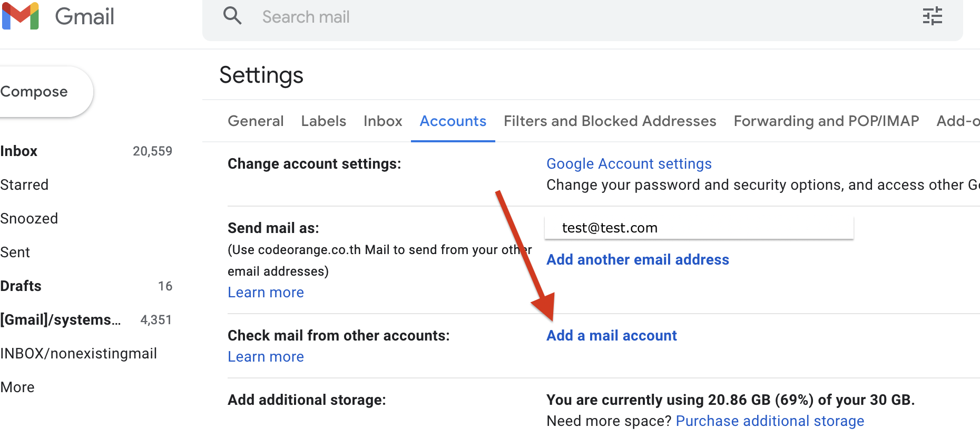Screen dimensions: 980x447
Task: Click Add another email address
Action: pyautogui.click(x=638, y=260)
